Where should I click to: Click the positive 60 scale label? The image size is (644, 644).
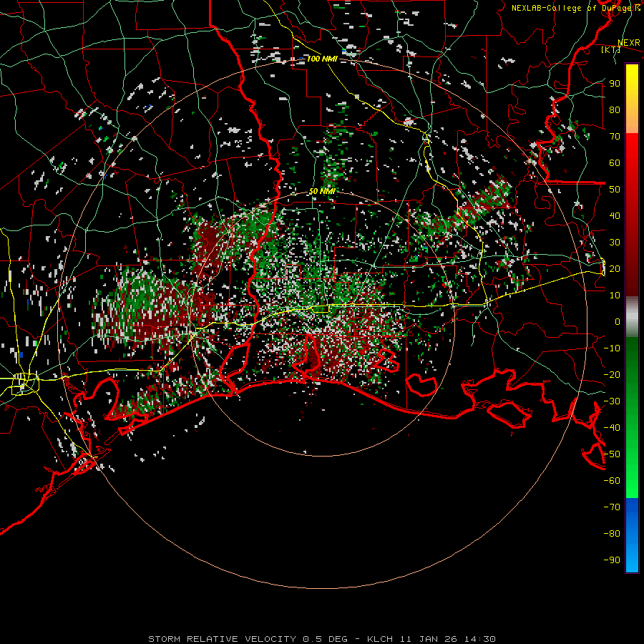point(615,162)
